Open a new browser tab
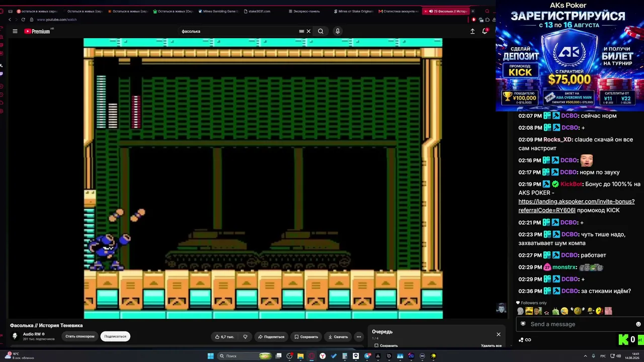 click(472, 11)
